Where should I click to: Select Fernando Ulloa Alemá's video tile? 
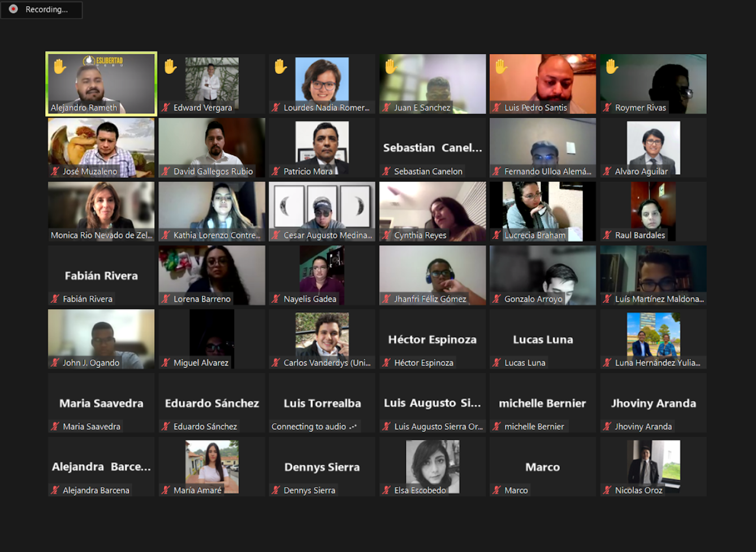point(543,147)
